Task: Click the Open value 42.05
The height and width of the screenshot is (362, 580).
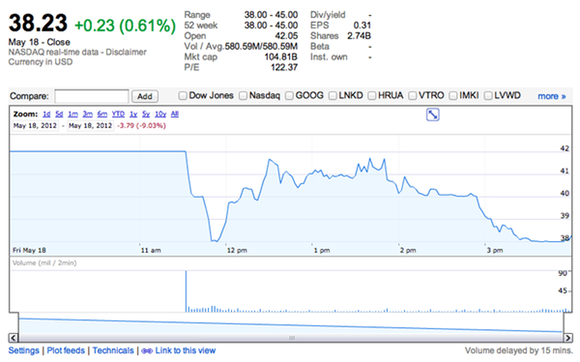Action: pos(286,36)
